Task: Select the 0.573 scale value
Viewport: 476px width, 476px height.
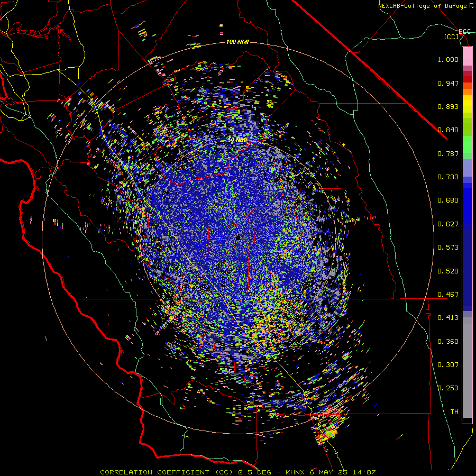Action: point(448,248)
